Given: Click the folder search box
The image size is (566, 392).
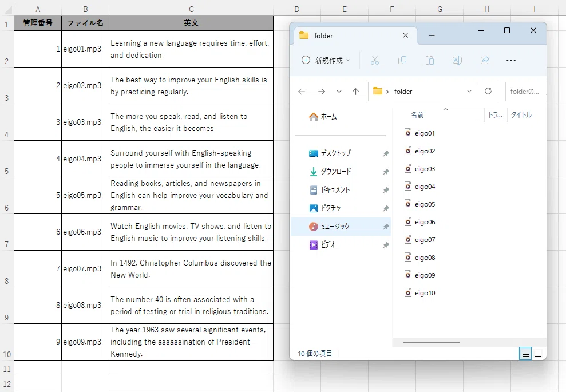Looking at the screenshot, I should pyautogui.click(x=525, y=92).
